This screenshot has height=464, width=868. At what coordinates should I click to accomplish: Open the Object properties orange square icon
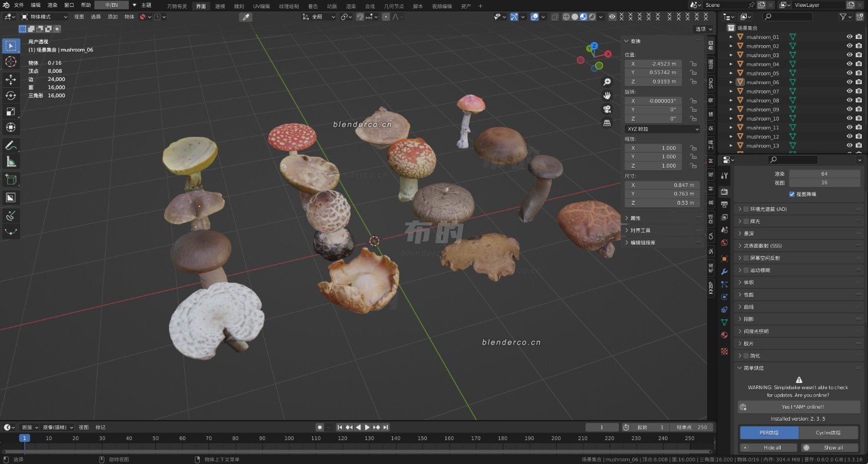[x=724, y=258]
